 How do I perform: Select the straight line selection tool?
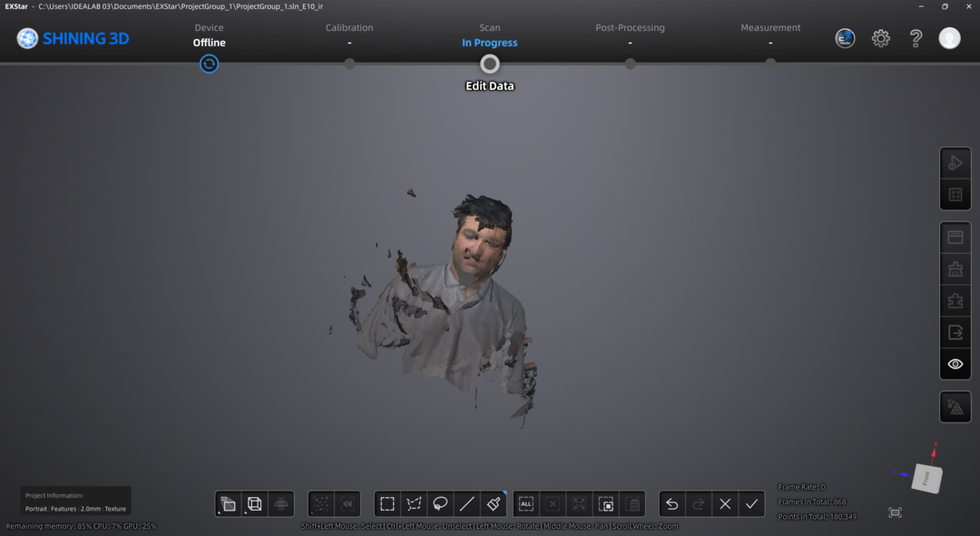466,503
